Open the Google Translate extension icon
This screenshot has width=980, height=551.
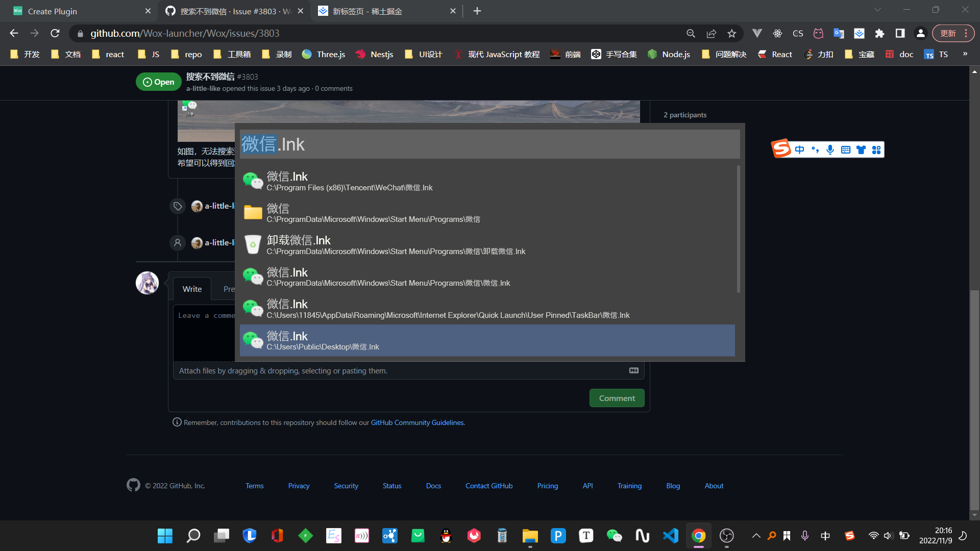point(839,34)
